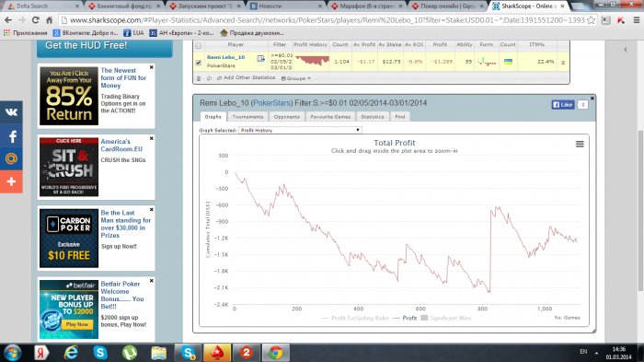
Task: Click the page vertical scrollbar
Action: [640, 210]
